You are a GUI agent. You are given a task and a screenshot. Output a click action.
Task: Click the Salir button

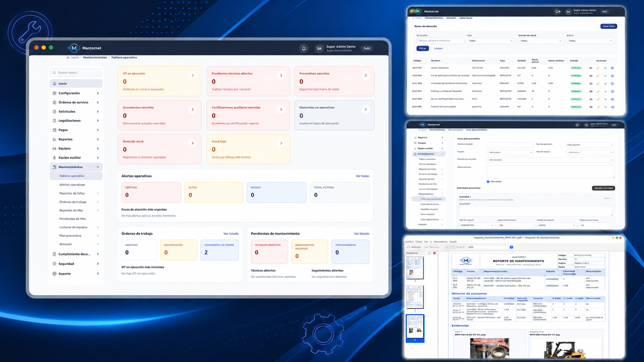click(367, 48)
